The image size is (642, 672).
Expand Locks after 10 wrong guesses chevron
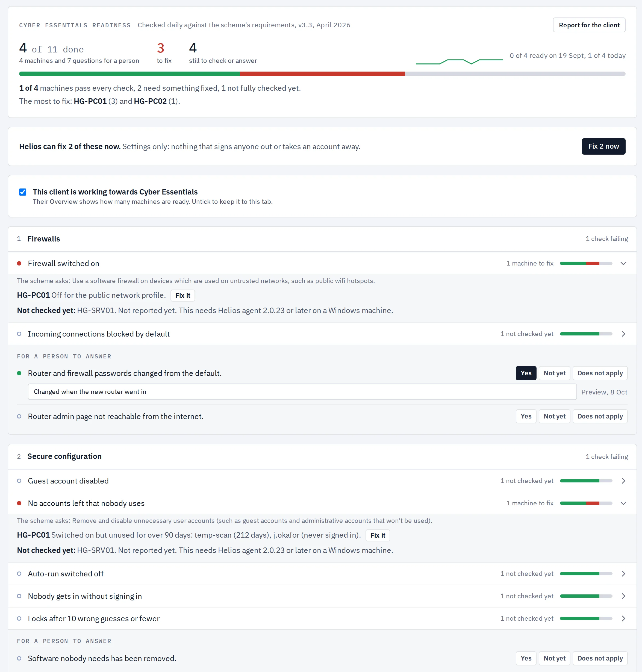tap(623, 619)
